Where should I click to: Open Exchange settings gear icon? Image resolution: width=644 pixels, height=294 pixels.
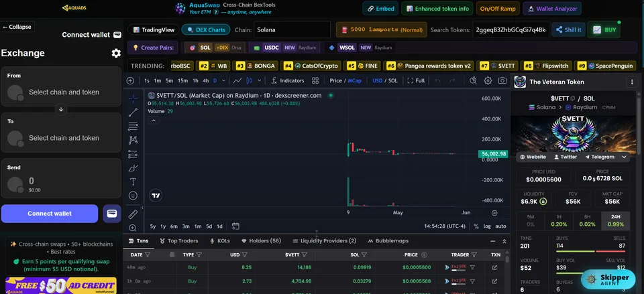click(x=116, y=54)
